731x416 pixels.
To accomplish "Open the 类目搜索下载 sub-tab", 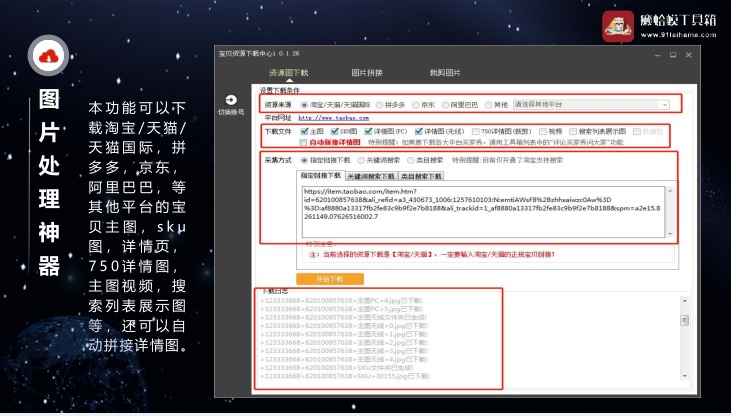I will click(421, 176).
